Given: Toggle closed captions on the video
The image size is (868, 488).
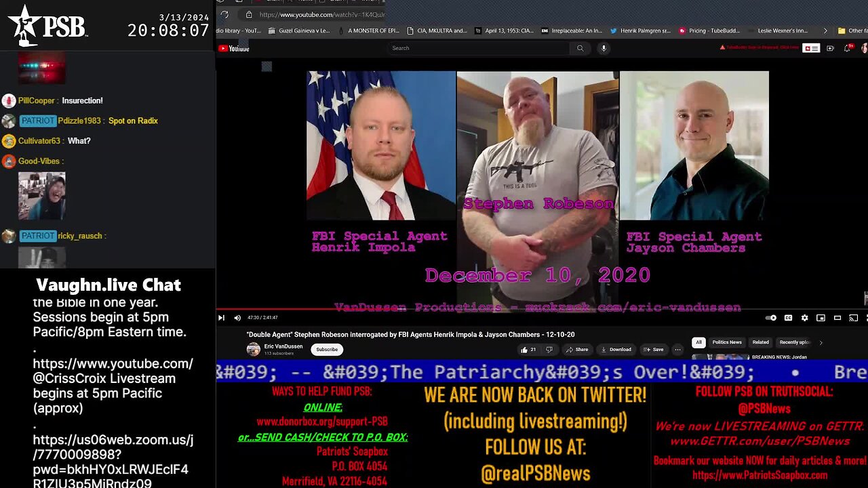Looking at the screenshot, I should (788, 318).
